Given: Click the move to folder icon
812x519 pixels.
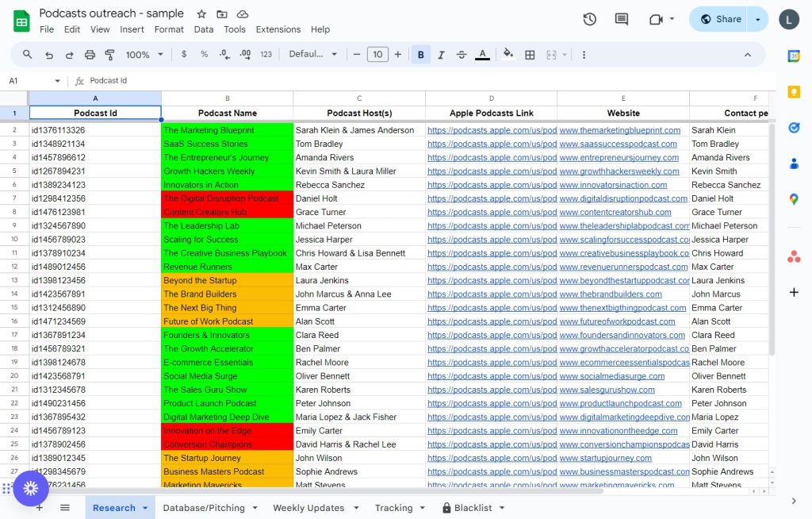Looking at the screenshot, I should (x=222, y=14).
